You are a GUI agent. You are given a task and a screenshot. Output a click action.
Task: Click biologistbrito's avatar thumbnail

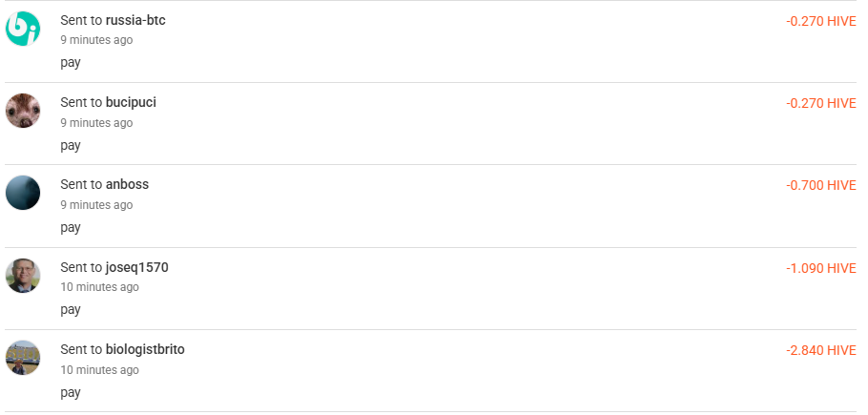[23, 358]
